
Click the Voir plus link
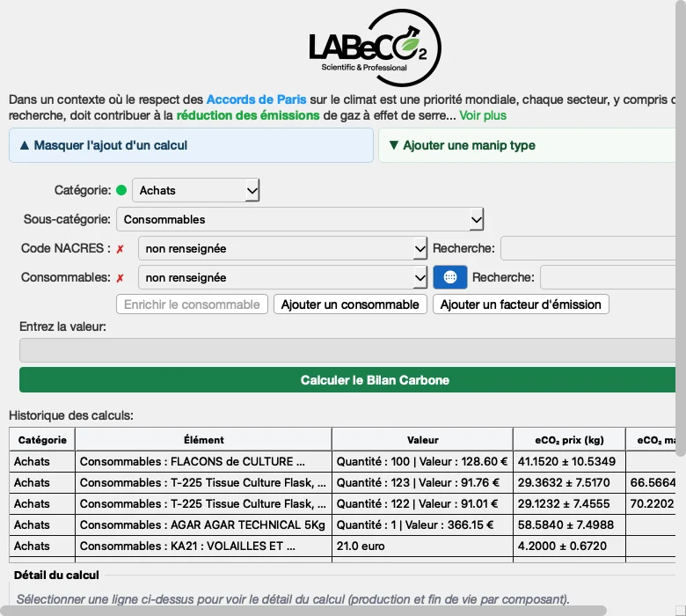click(483, 115)
